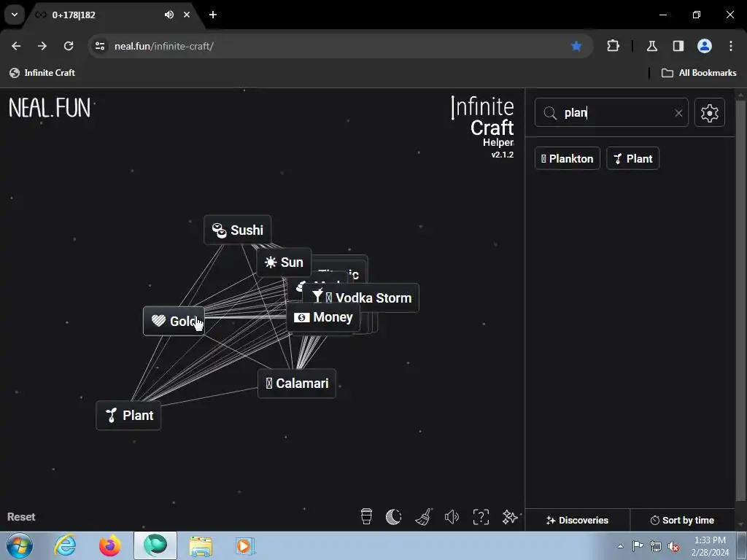Image resolution: width=747 pixels, height=560 pixels.
Task: Click the coffee cup support icon
Action: (366, 516)
